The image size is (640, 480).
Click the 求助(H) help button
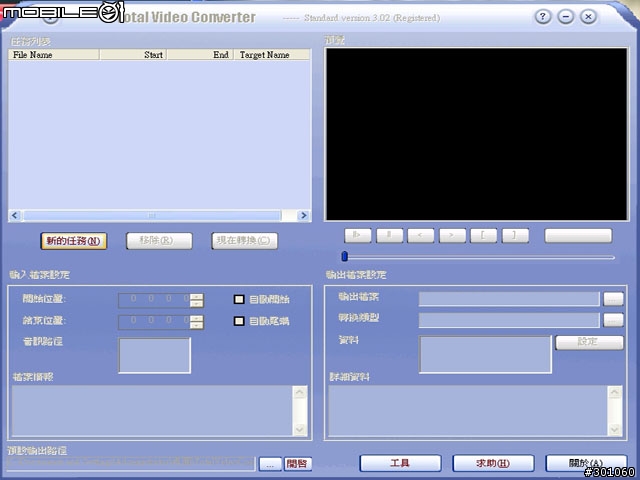pos(493,463)
